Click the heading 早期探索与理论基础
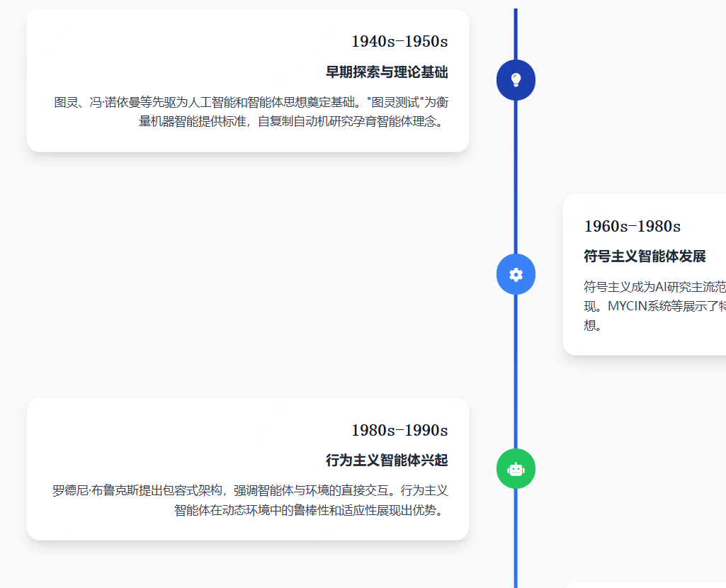Viewport: 726px width, 588px height. pyautogui.click(x=386, y=71)
